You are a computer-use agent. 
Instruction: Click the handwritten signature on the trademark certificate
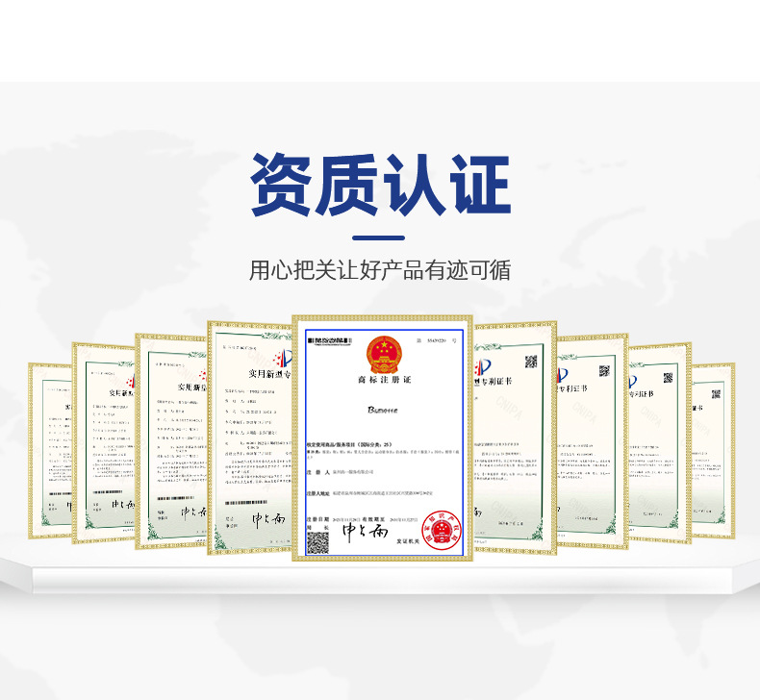click(x=365, y=532)
